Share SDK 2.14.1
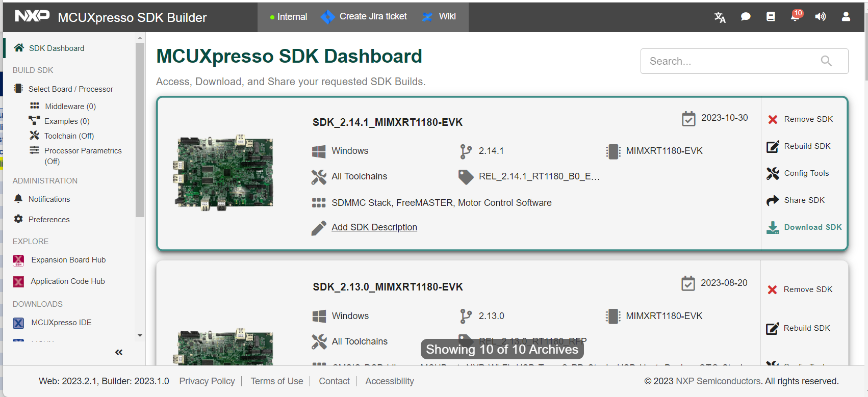The width and height of the screenshot is (868, 397). pyautogui.click(x=796, y=200)
